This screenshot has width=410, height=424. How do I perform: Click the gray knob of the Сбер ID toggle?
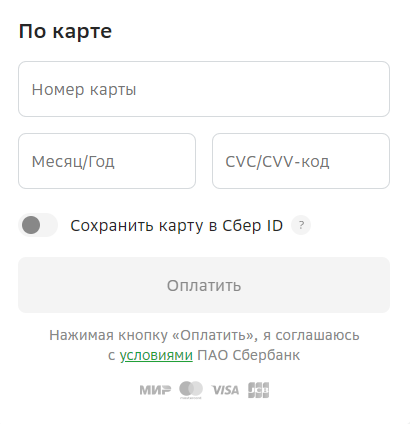click(x=31, y=225)
